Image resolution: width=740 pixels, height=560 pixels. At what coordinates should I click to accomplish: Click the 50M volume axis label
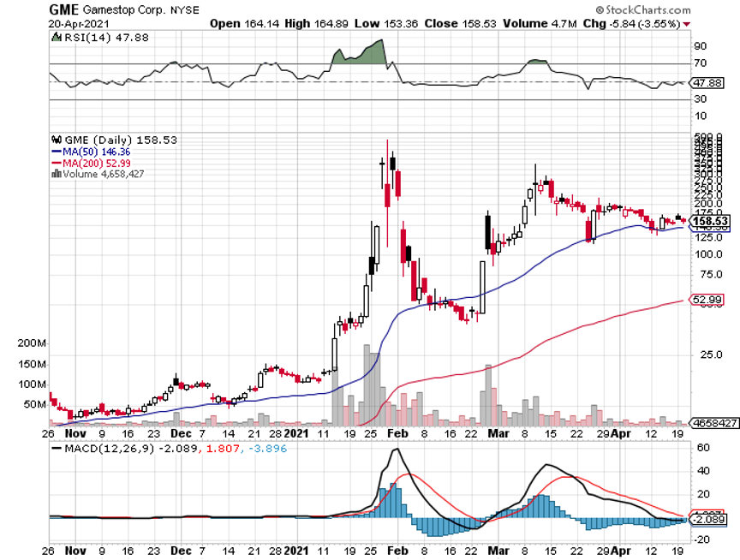(35, 405)
